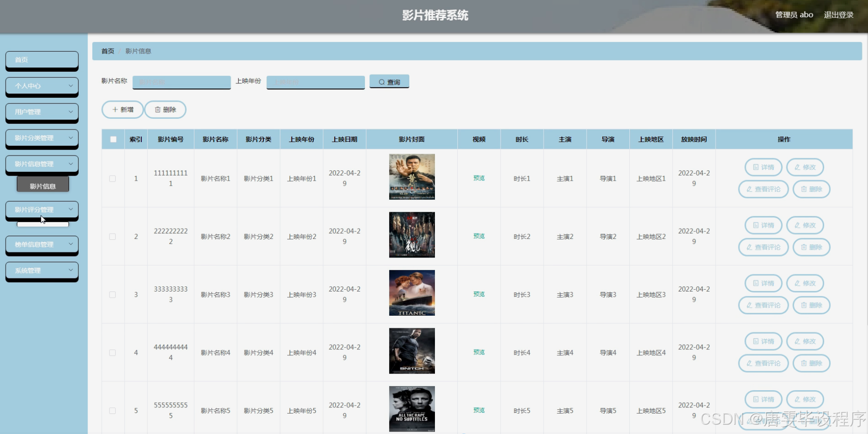Viewport: 868px width, 434px height.
Task: Expand the 个人中心 sidebar menu
Action: tap(42, 86)
